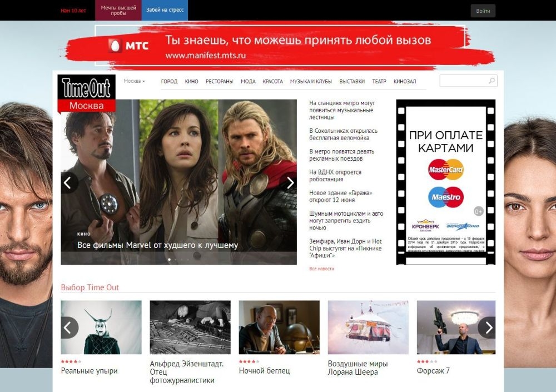
Task: Expand the Москва city dropdown
Action: tap(134, 81)
